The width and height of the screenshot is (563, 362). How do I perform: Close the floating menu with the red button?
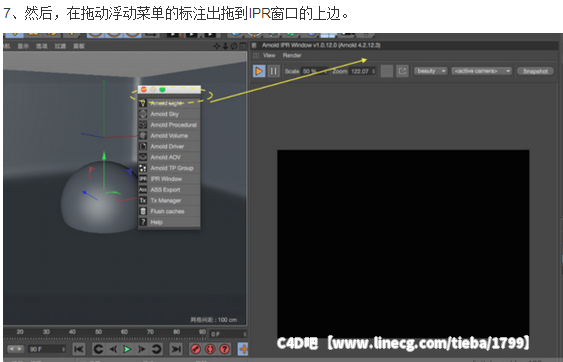[x=144, y=89]
